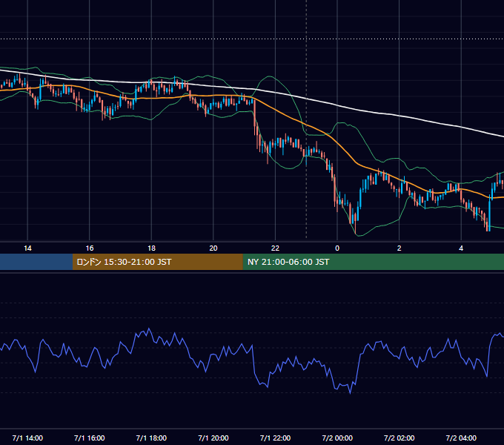The height and width of the screenshot is (445, 504).
Task: Select the ロンドン 15:30-21:00 JST session bar
Action: (157, 262)
